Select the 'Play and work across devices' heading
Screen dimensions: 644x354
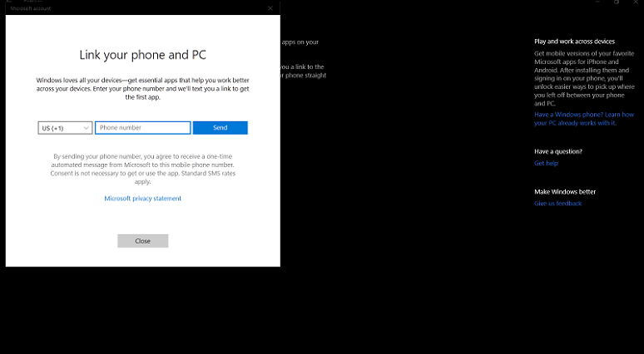pos(574,42)
